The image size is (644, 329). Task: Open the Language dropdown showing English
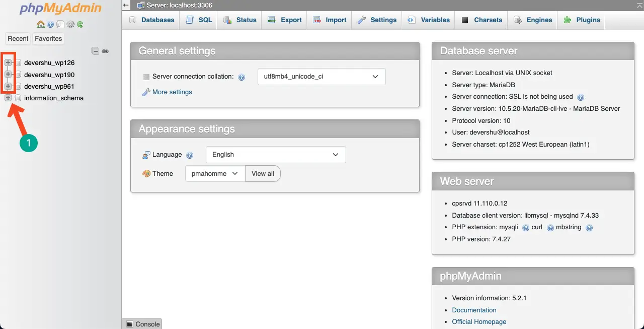coord(276,155)
